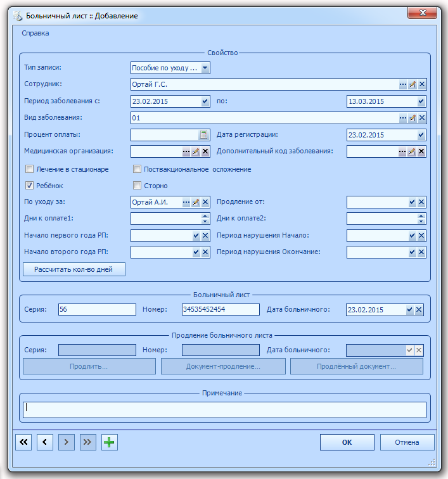Click the Рассчитать кол-во дней button
The width and height of the screenshot is (448, 479).
[74, 269]
